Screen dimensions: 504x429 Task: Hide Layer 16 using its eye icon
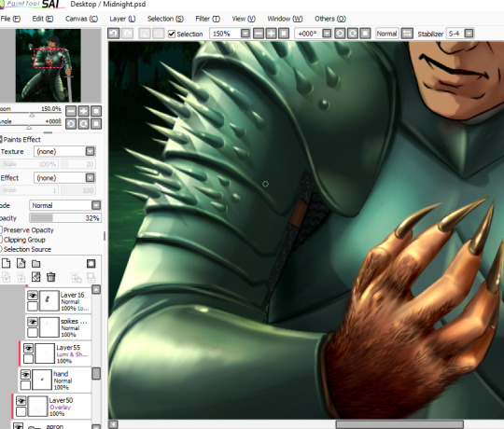pyautogui.click(x=33, y=295)
